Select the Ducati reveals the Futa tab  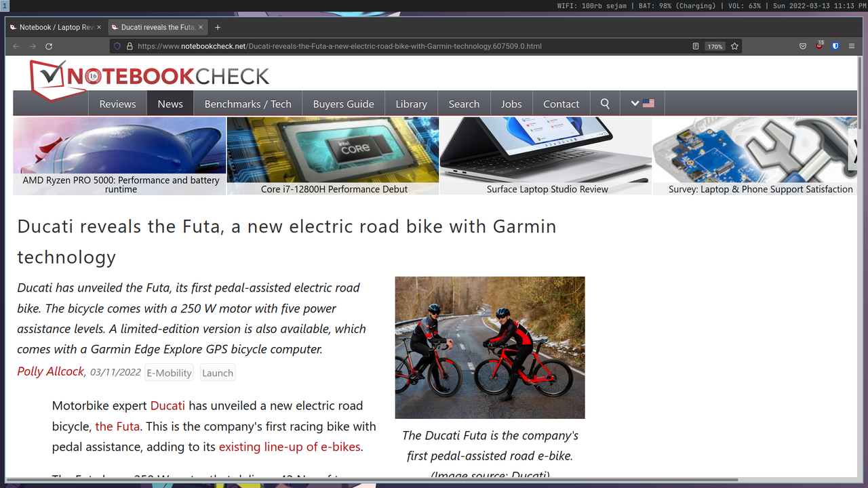(x=157, y=27)
